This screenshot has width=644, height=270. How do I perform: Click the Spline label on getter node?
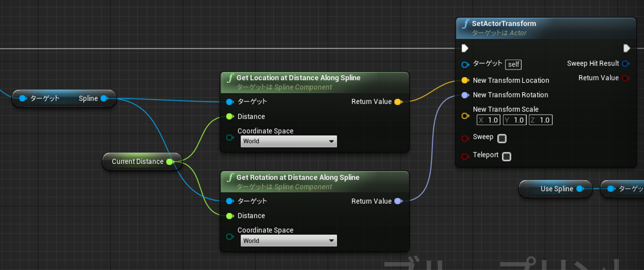pos(88,98)
